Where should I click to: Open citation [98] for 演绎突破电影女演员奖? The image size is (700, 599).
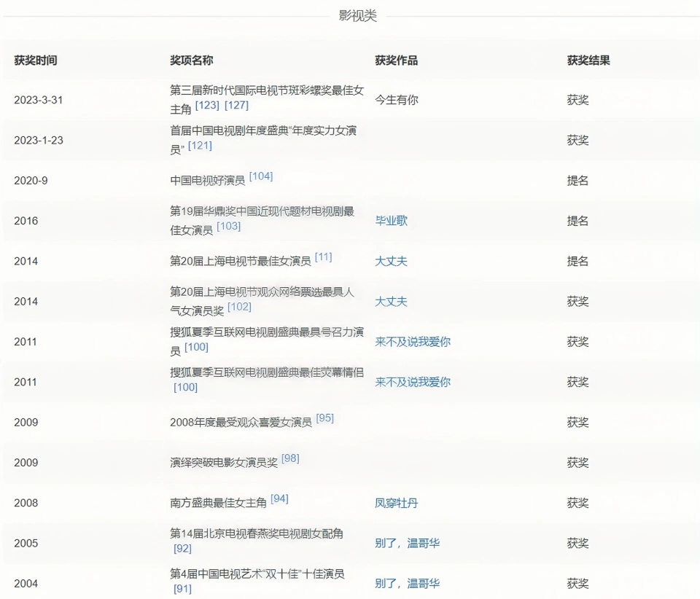coord(291,458)
